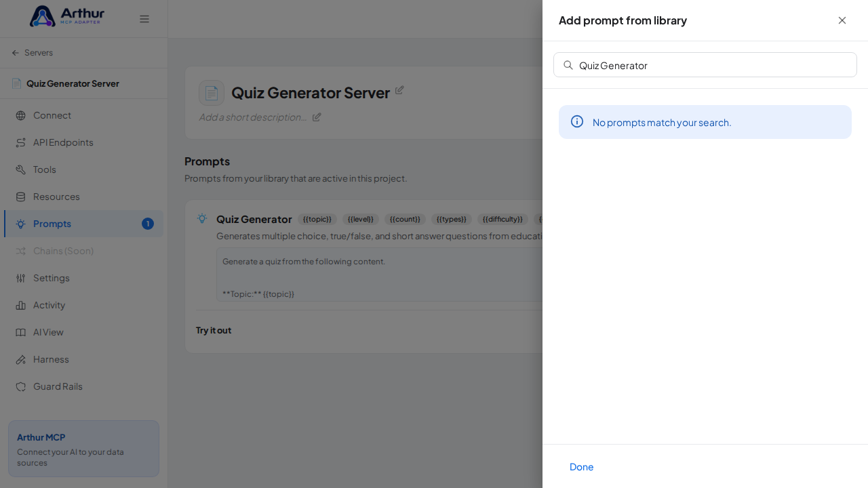868x488 pixels.
Task: Expand the Try it out section
Action: click(x=214, y=330)
